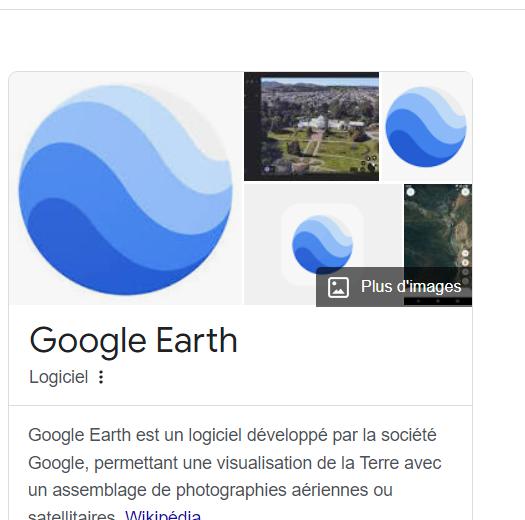Click the round icon top-left of satellite thumbnail
The width and height of the screenshot is (525, 520).
pyautogui.click(x=410, y=192)
